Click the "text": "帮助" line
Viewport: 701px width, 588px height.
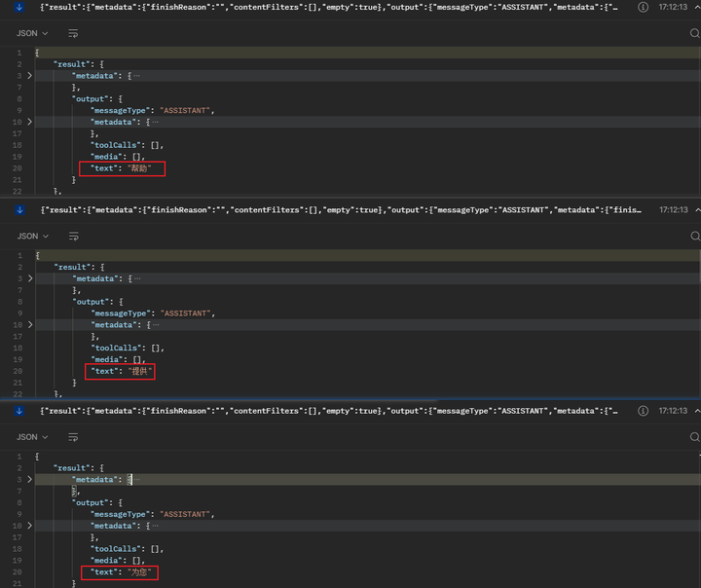[121, 168]
